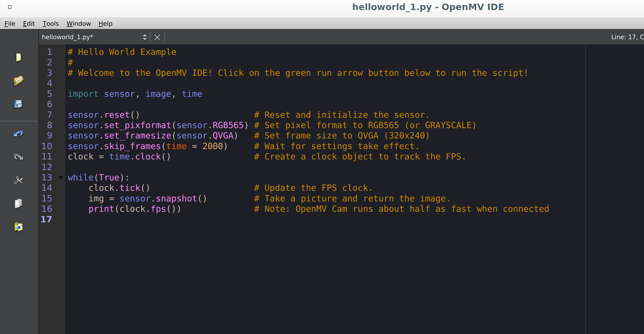Screen dimensions: 644x334
Task: Cut selection using the scissors icon
Action: click(x=18, y=180)
